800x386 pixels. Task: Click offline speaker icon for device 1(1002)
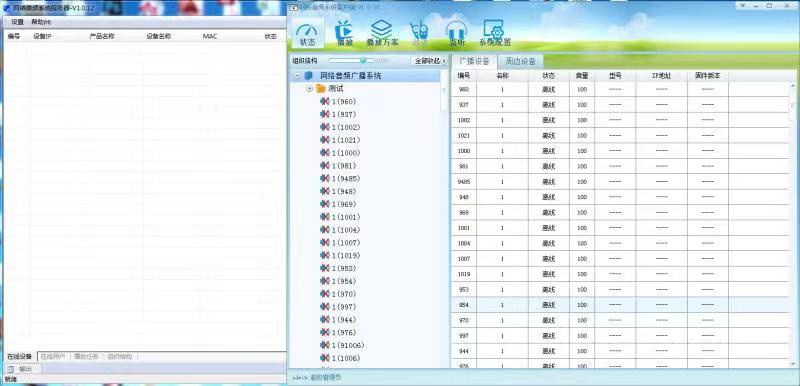coord(324,127)
